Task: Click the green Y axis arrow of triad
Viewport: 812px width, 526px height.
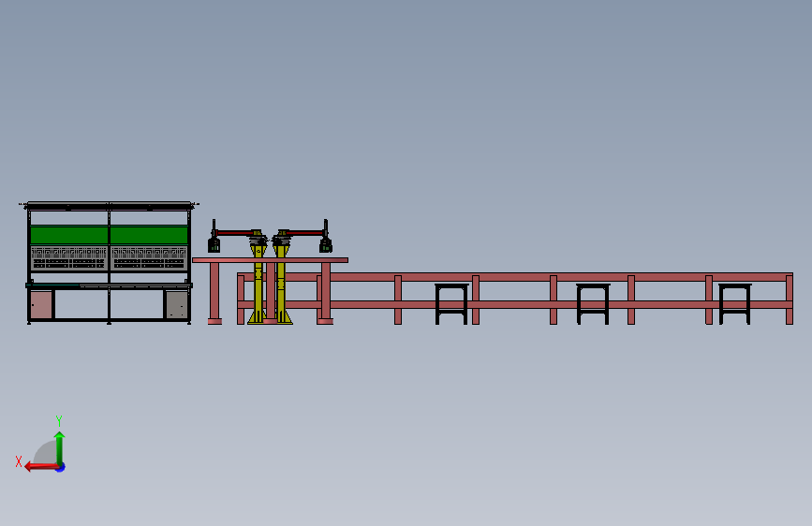Action: [x=60, y=447]
